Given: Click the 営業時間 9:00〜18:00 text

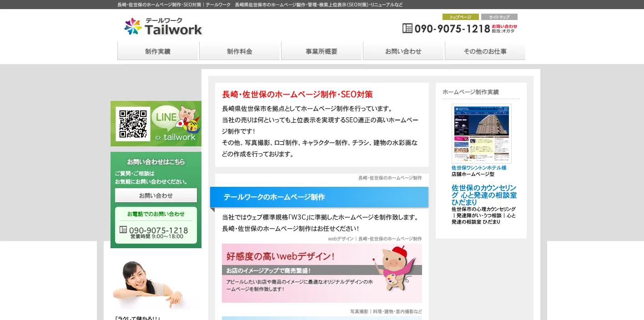Looking at the screenshot, I should click(x=157, y=236).
